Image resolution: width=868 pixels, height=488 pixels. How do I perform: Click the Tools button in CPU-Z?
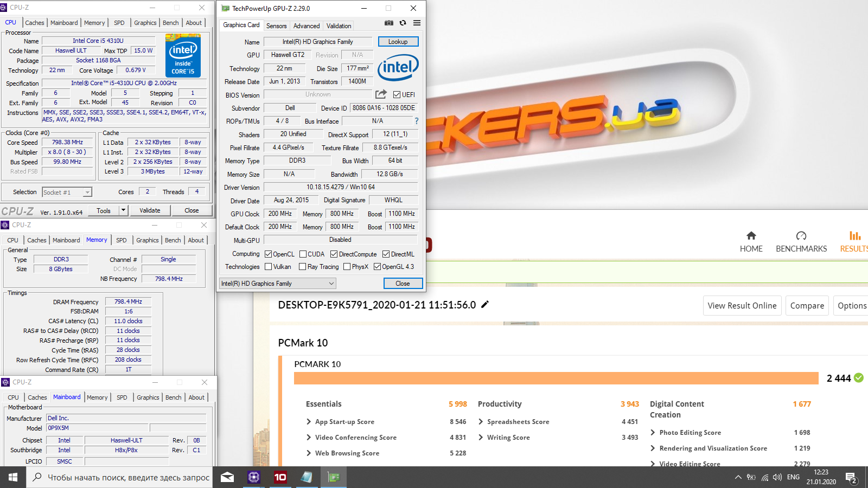(104, 210)
